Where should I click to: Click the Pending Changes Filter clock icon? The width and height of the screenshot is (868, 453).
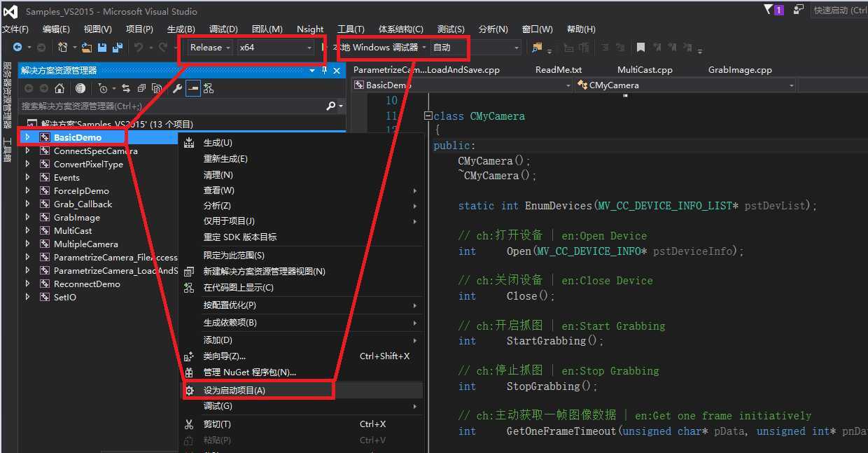103,88
